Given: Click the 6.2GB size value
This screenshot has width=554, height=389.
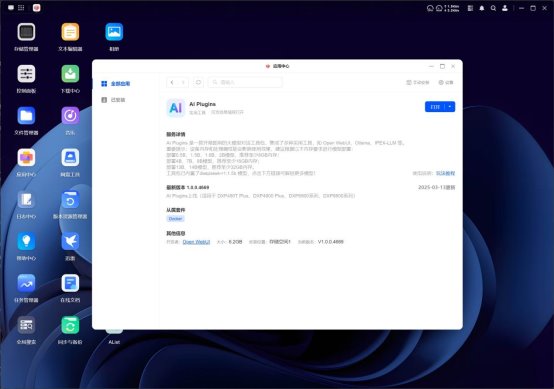Looking at the screenshot, I should (x=235, y=242).
